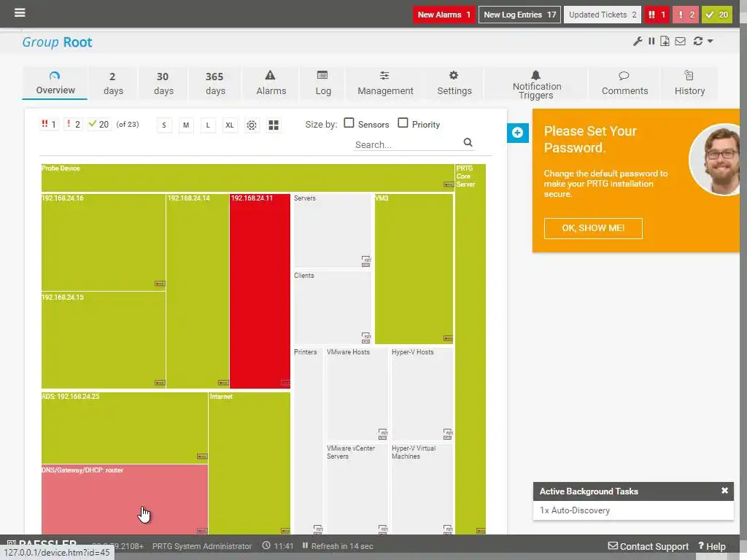This screenshot has width=747, height=560.
Task: Click the red 192.168.24.11 treemap tile
Action: [260, 291]
